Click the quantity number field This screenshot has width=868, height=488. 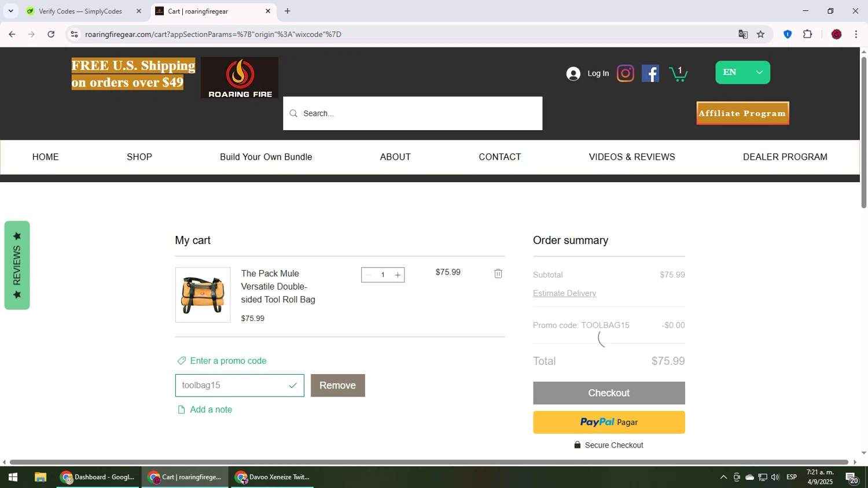pyautogui.click(x=383, y=275)
